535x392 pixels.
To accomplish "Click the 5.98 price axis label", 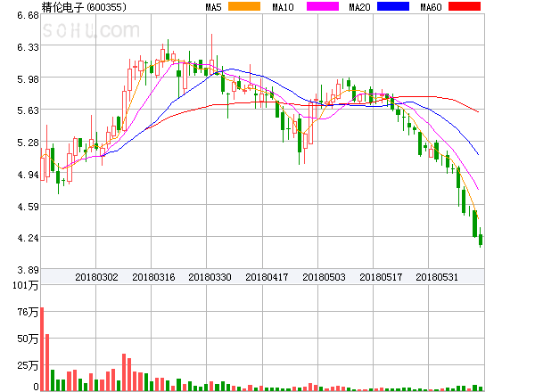I will [x=28, y=79].
